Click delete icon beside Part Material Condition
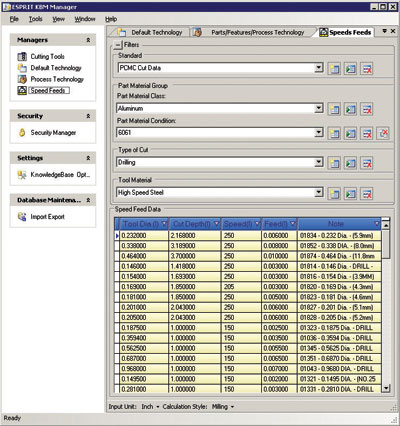400x426 pixels. pos(367,133)
